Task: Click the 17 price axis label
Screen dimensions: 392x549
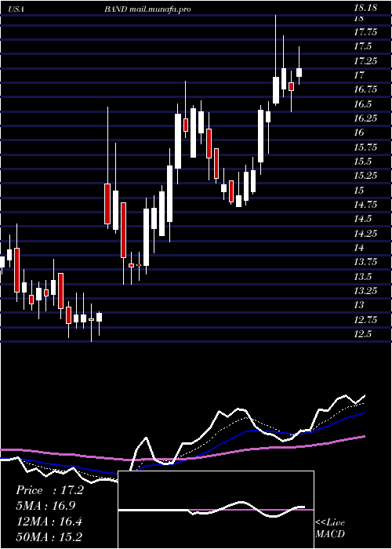Action: click(x=359, y=75)
